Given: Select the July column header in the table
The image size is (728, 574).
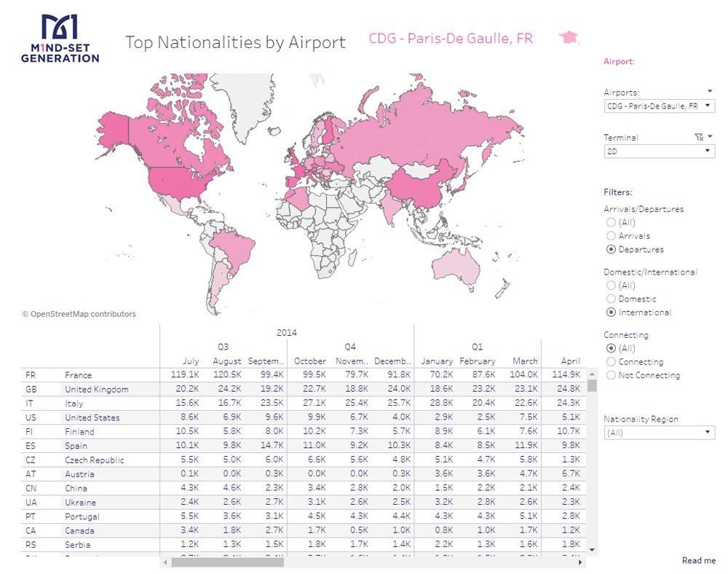Looking at the screenshot, I should coord(191,361).
